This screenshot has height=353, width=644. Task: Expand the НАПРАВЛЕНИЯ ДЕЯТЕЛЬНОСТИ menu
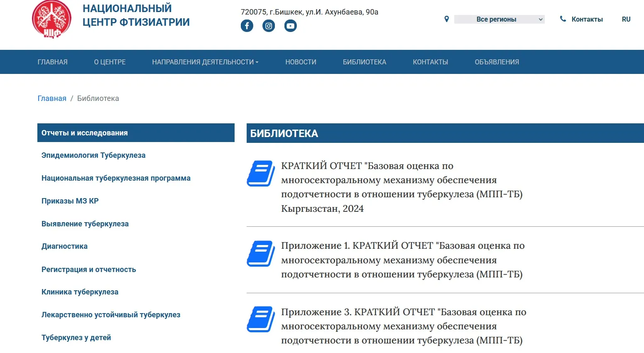[x=205, y=61]
